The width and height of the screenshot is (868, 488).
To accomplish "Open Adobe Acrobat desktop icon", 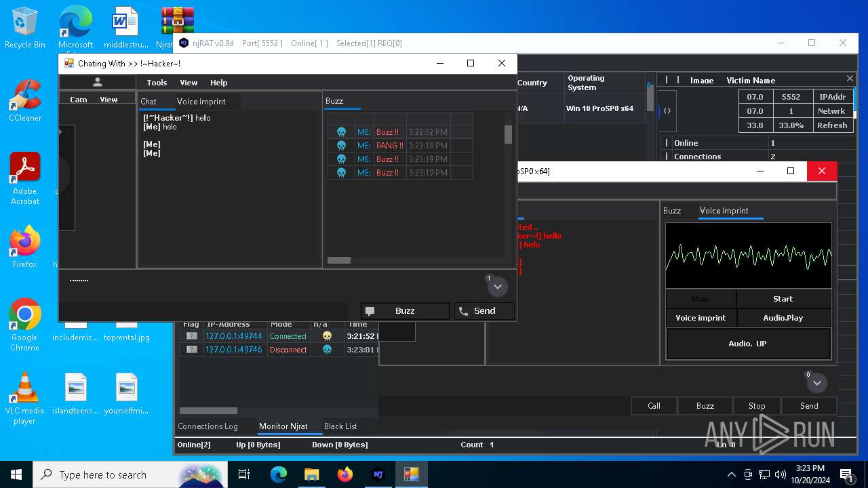I will pos(25,179).
